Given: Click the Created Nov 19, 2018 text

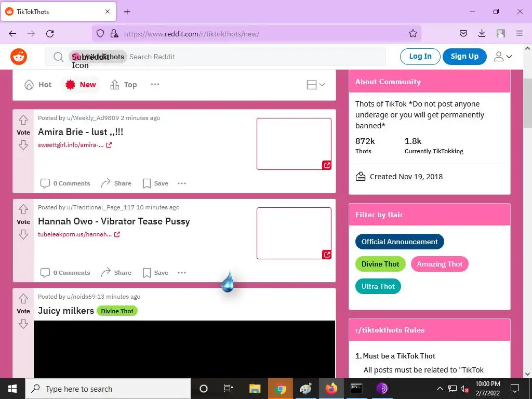Looking at the screenshot, I should 406,177.
